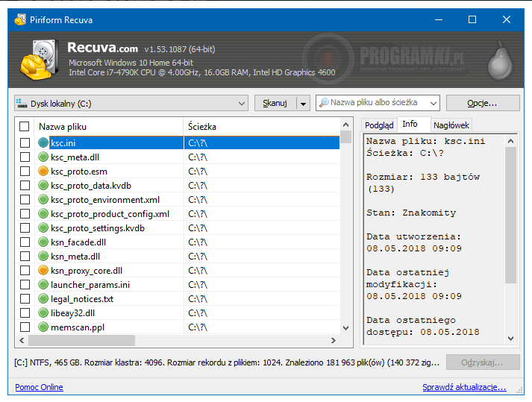The height and width of the screenshot is (402, 532).
Task: Select the ksc_proto_product_config.xml file name
Action: click(x=110, y=214)
